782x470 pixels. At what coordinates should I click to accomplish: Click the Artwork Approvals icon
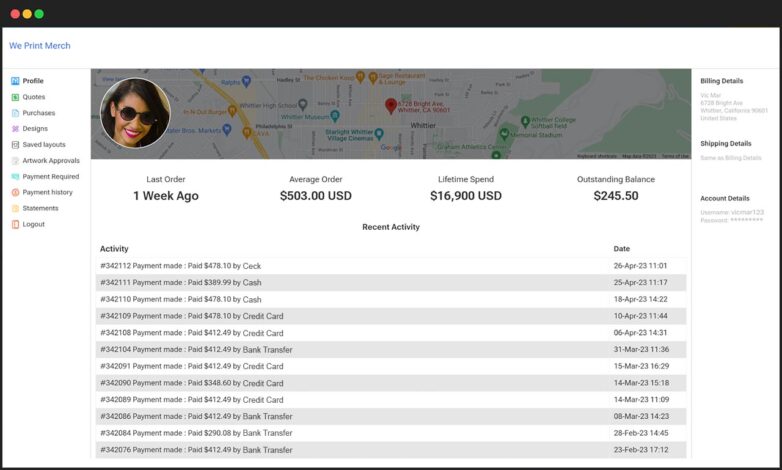15,161
